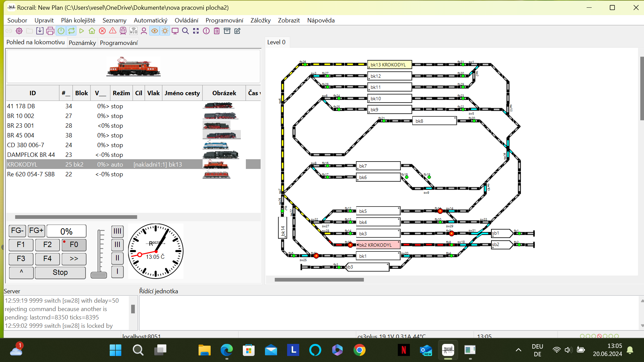
Task: Toggle automatic mode with the loop arrows icon
Action: (71, 31)
